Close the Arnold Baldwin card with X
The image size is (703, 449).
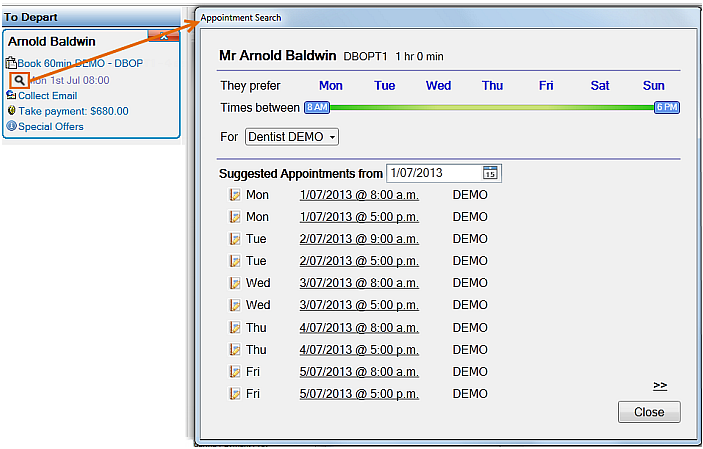[164, 36]
